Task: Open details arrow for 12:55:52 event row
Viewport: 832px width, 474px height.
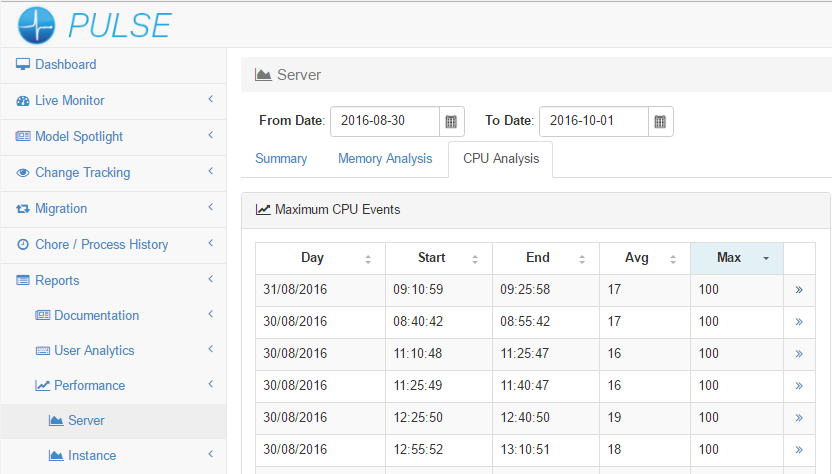Action: [x=798, y=450]
